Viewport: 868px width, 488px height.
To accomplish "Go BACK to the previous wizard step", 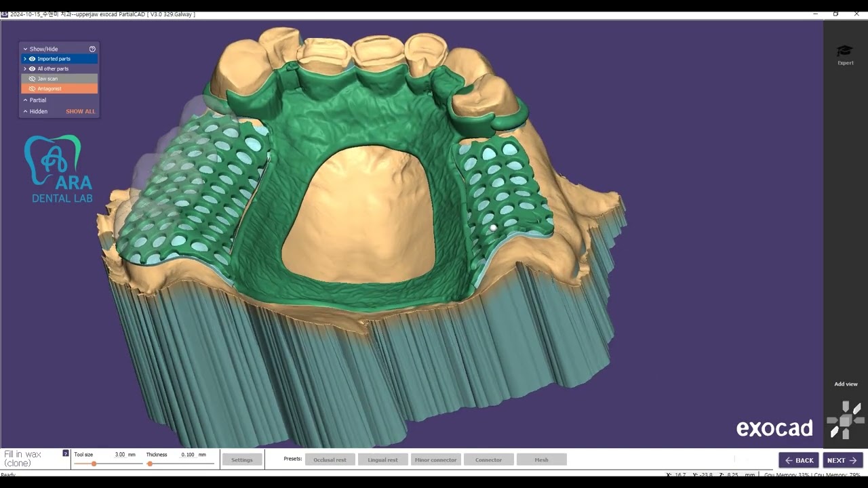I will [799, 460].
